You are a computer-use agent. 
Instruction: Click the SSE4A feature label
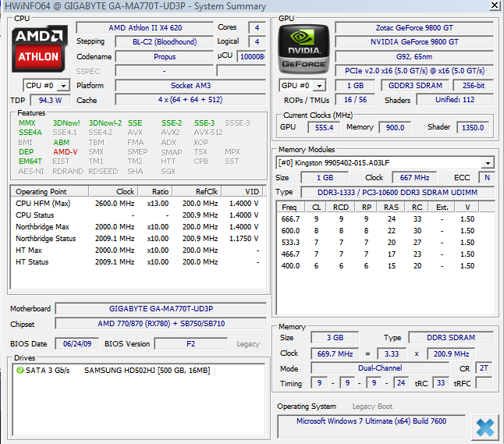point(30,133)
